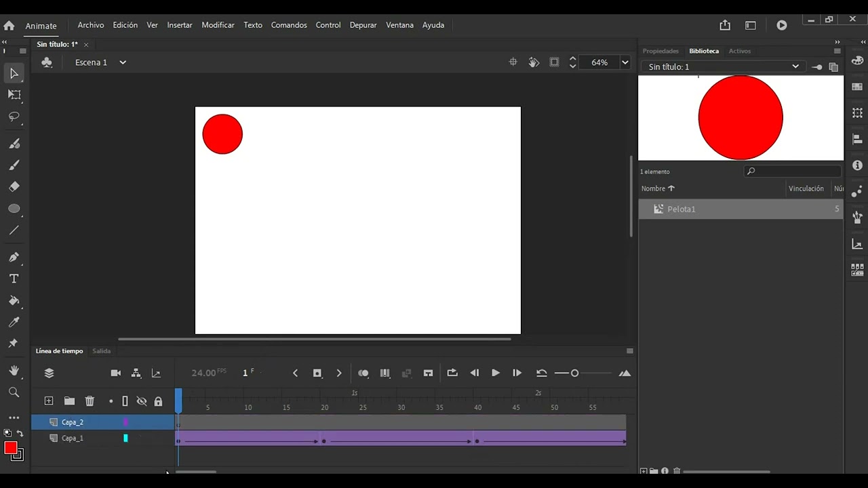Select the Eyedropper tool
This screenshot has width=868, height=488.
[x=14, y=322]
